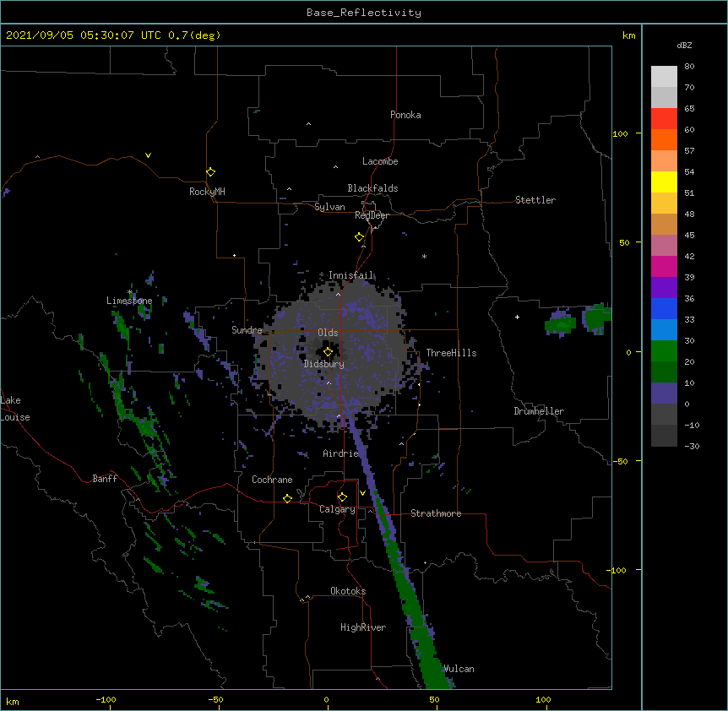
Task: Click the Banff town label
Action: [105, 479]
